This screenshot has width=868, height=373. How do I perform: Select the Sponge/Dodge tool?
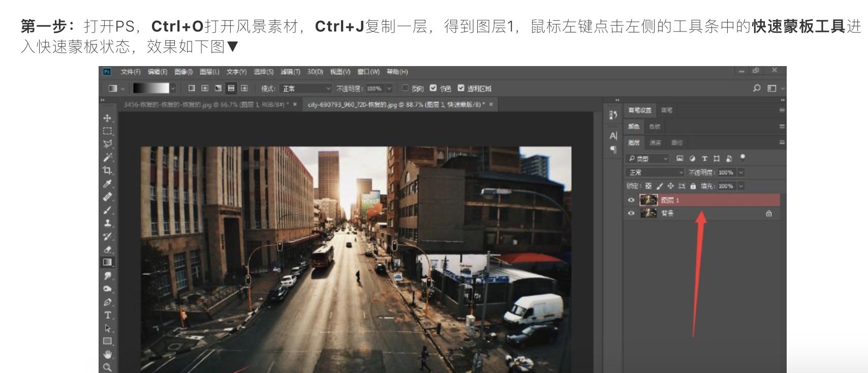pyautogui.click(x=107, y=289)
